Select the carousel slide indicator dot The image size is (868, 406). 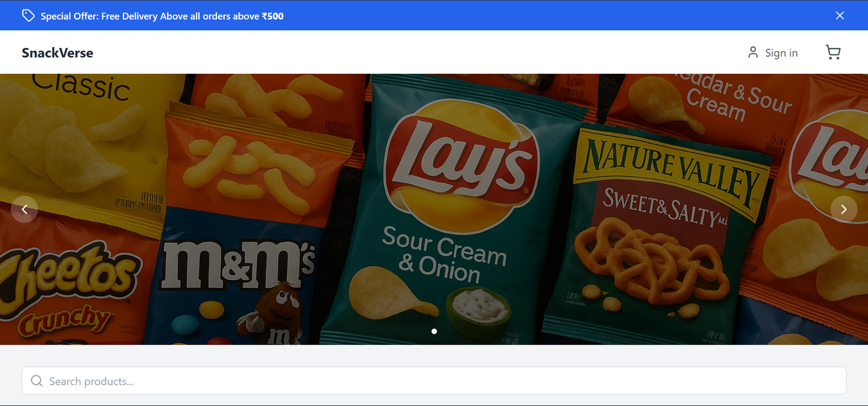click(434, 331)
